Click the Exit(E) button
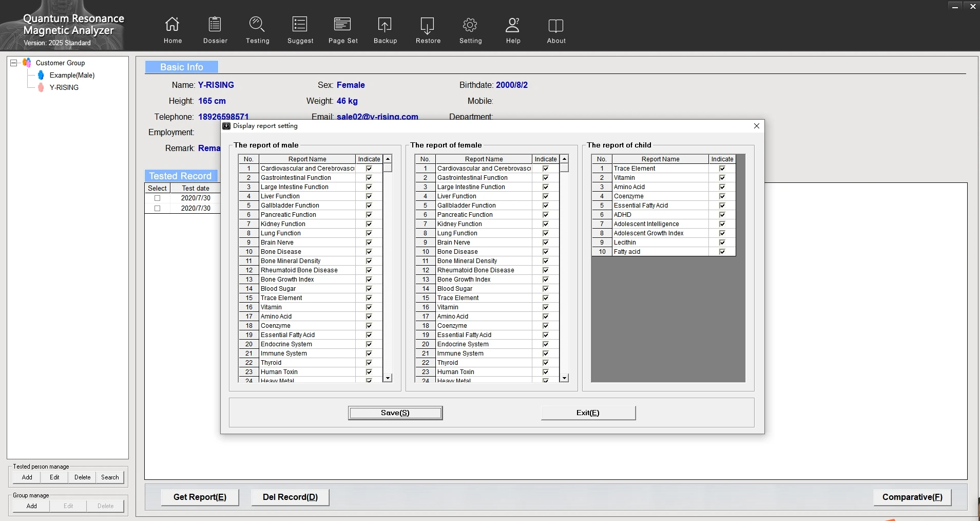Screen dimensions: 980x521 point(588,413)
